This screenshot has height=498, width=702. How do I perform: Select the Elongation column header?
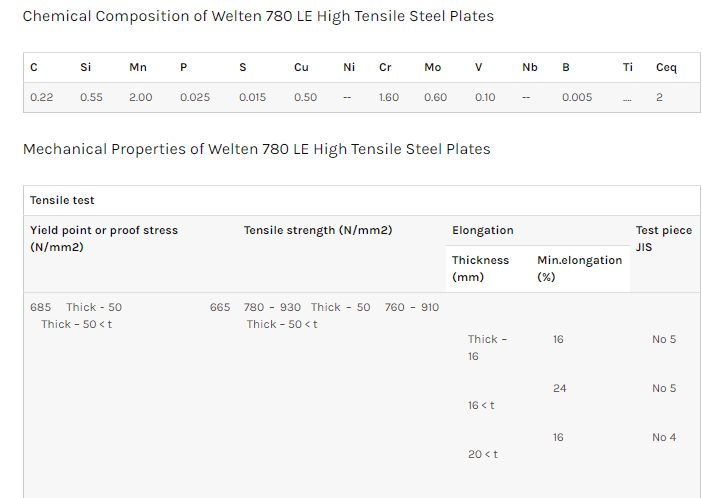tap(482, 230)
